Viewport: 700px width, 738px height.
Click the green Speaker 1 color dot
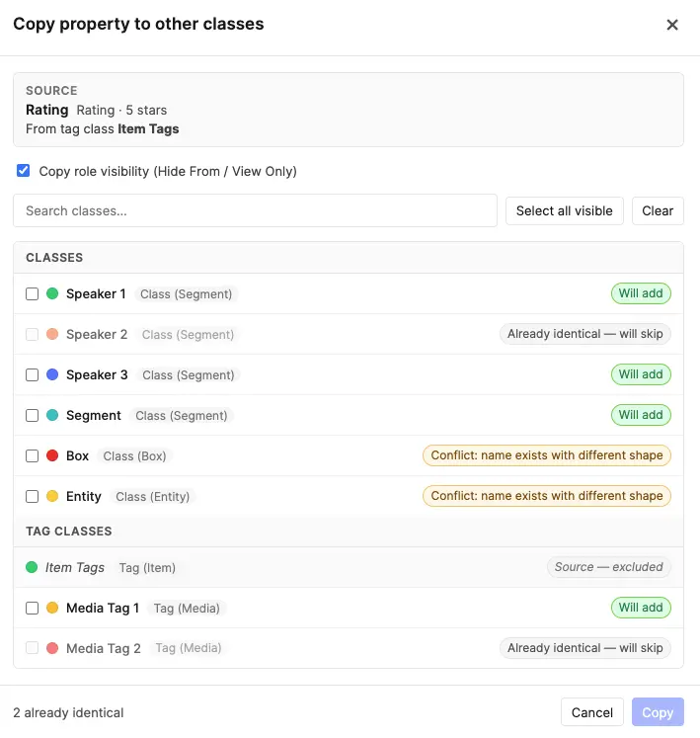52,293
